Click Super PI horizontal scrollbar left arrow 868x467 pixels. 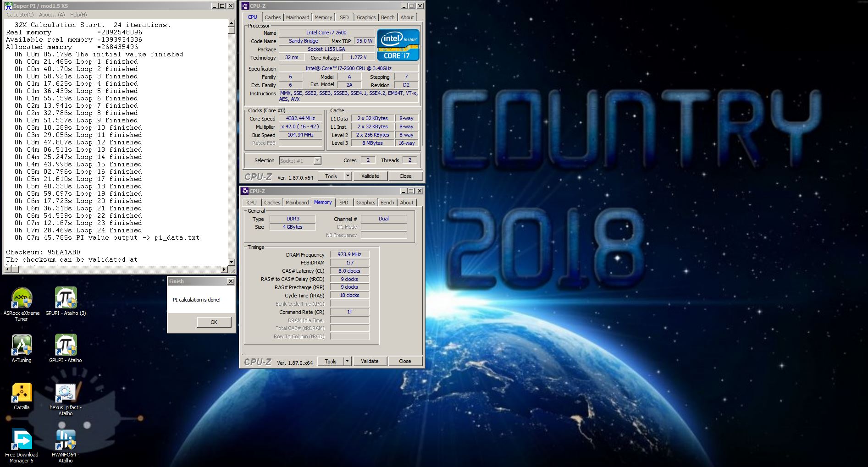pyautogui.click(x=8, y=269)
